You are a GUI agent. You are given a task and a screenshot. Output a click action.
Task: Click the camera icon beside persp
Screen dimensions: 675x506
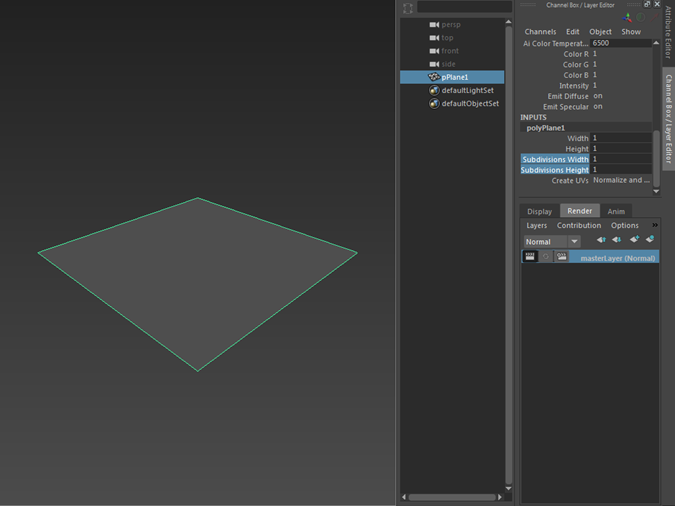pos(434,25)
